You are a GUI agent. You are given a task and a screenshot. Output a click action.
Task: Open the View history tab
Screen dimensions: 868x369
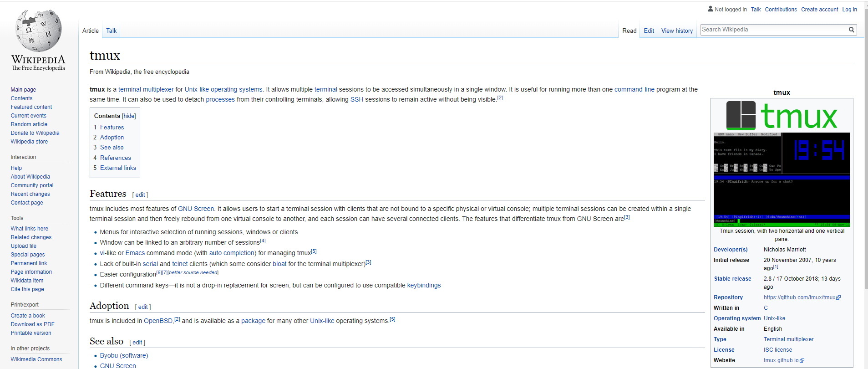tap(677, 31)
